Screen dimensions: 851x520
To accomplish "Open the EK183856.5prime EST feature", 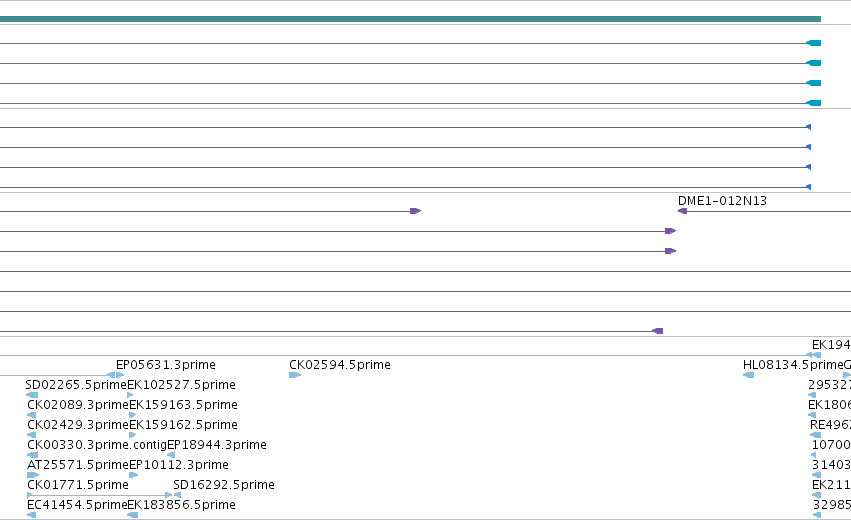I will [181, 505].
